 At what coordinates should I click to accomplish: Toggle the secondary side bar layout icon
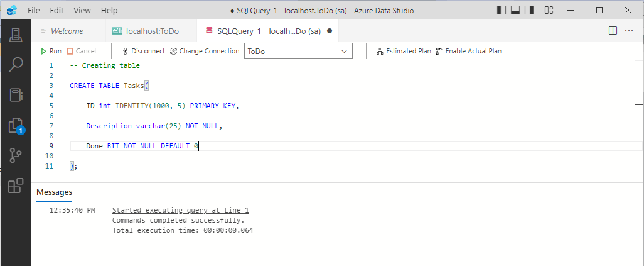coord(529,10)
